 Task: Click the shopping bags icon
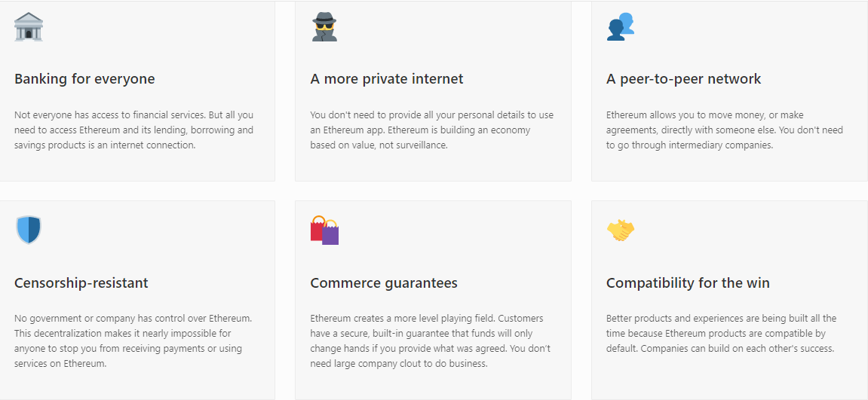point(324,231)
